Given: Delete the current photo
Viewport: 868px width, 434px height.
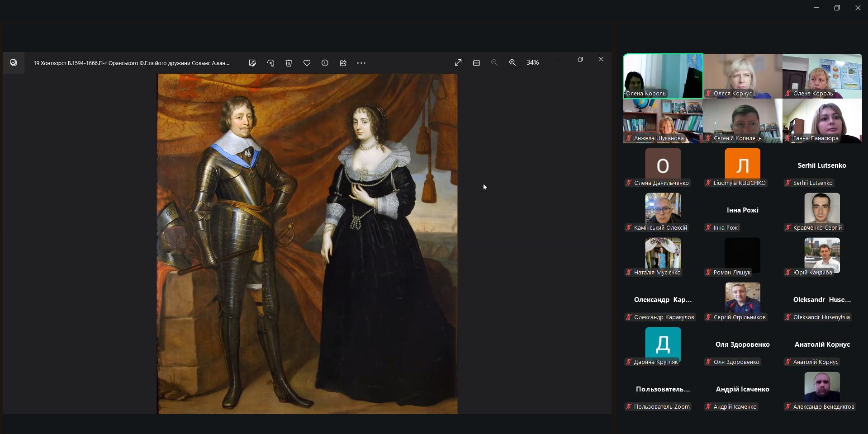Looking at the screenshot, I should 289,63.
